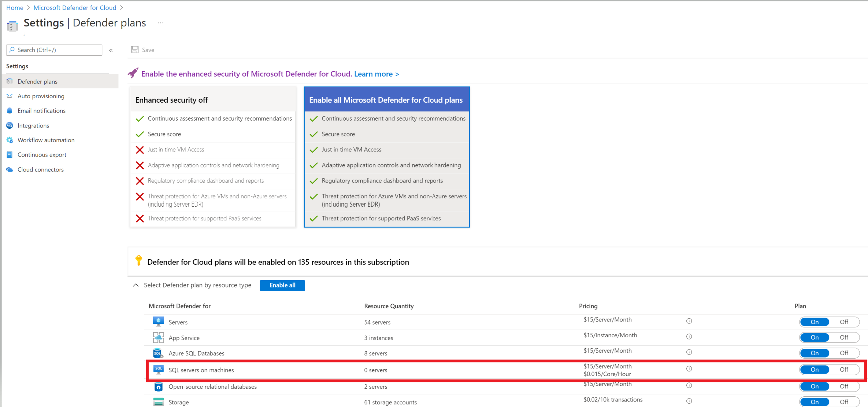Click inside the Search field
Image resolution: width=868 pixels, height=407 pixels.
coord(54,50)
